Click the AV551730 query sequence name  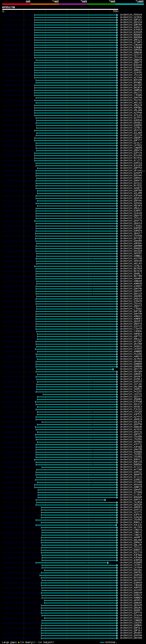(x=8, y=8)
